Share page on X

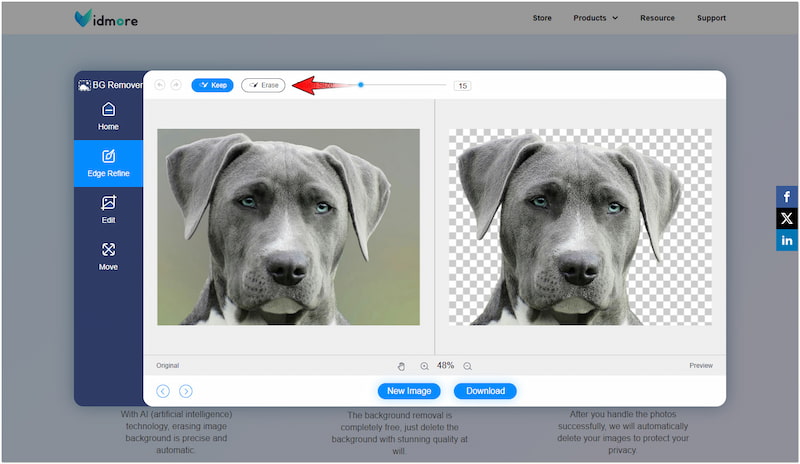787,218
